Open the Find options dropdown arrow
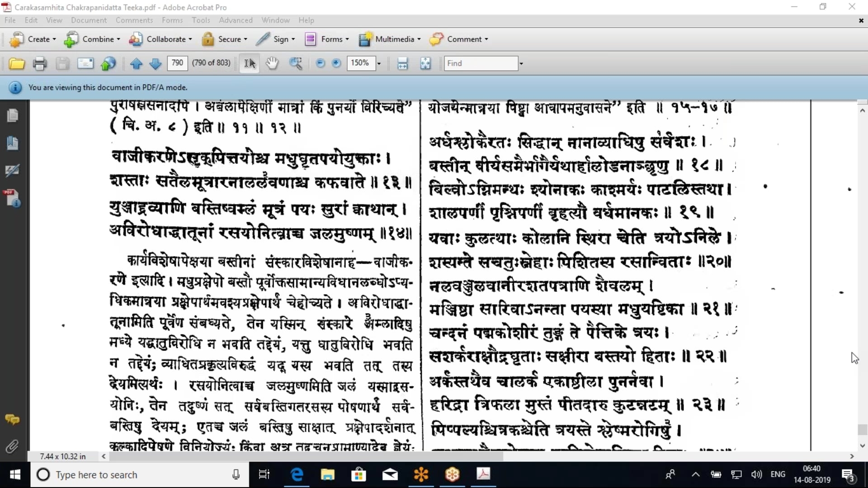 tap(521, 63)
